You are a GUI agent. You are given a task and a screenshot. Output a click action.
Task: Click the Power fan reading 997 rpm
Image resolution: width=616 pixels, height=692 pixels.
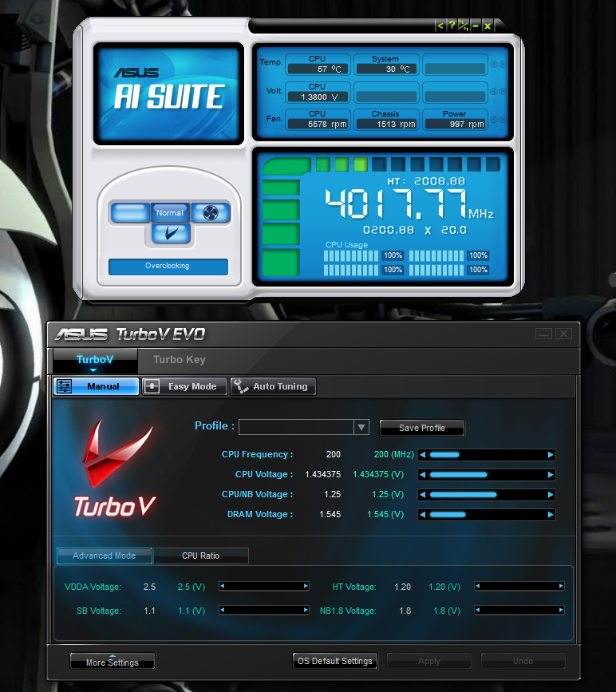(x=455, y=124)
